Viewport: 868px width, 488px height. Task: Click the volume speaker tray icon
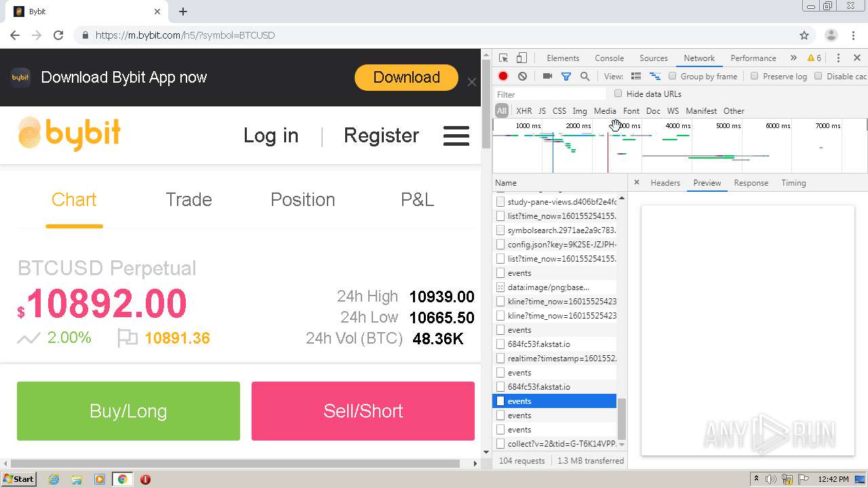coord(771,479)
